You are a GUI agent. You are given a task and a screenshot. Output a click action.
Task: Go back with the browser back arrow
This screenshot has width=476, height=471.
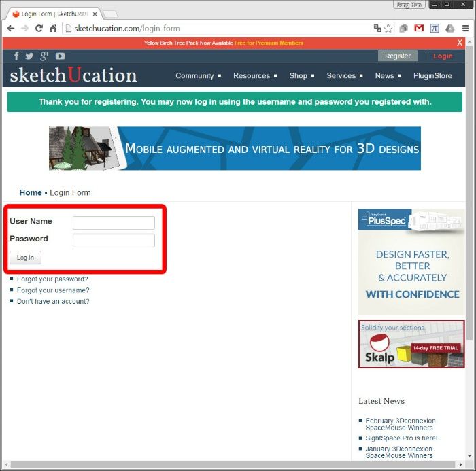point(11,29)
